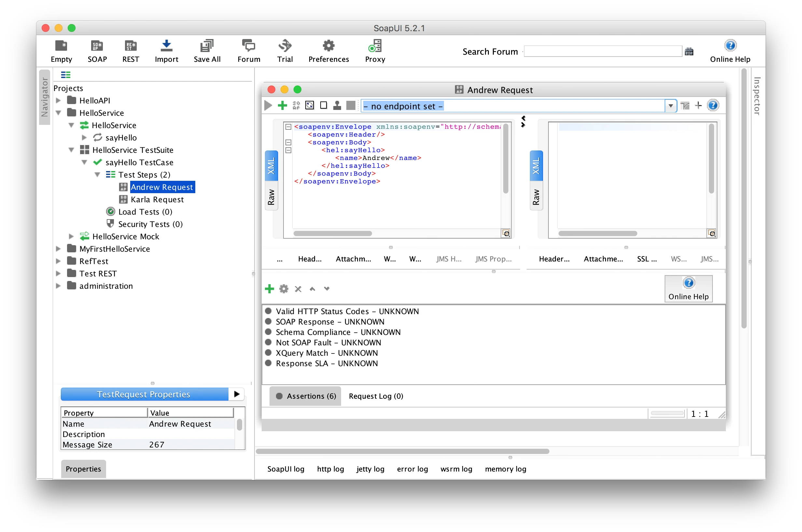The image size is (802, 532).
Task: Click the Save All toolbar icon
Action: tap(207, 46)
